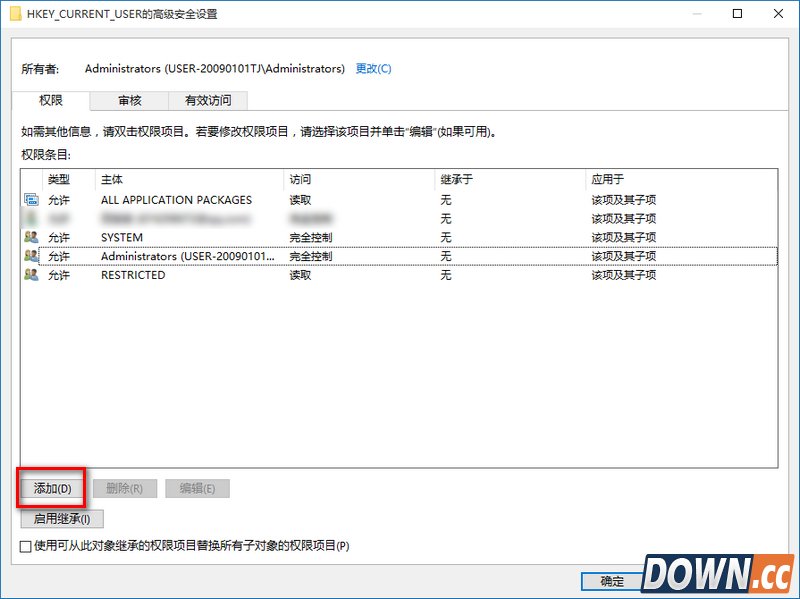Screen dimensions: 800x599
Task: Select the RESTRICTED permission row
Action: point(200,275)
